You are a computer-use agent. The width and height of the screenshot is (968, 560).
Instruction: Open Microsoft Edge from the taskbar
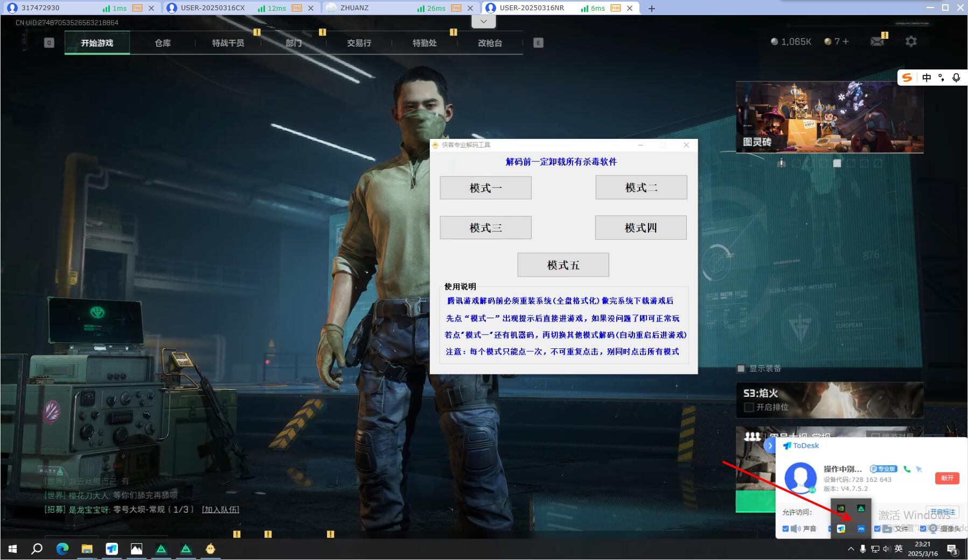click(x=62, y=549)
